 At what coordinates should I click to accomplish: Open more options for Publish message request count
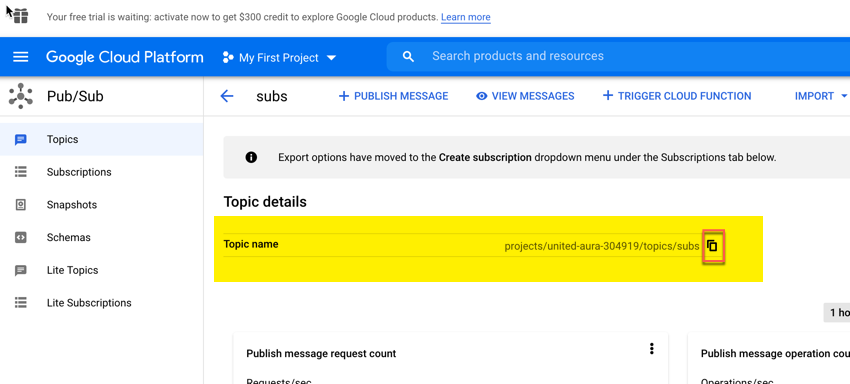pyautogui.click(x=652, y=349)
